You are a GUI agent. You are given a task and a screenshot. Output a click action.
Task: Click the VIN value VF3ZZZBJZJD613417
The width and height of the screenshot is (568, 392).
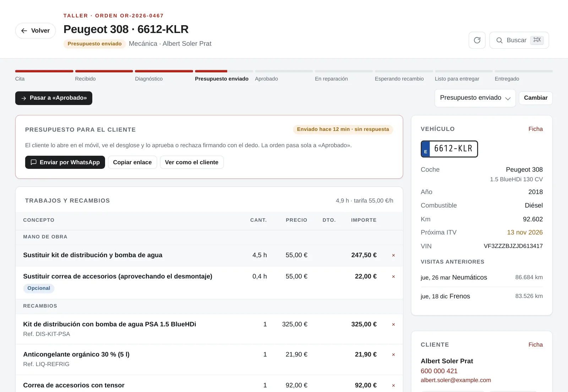pos(513,246)
